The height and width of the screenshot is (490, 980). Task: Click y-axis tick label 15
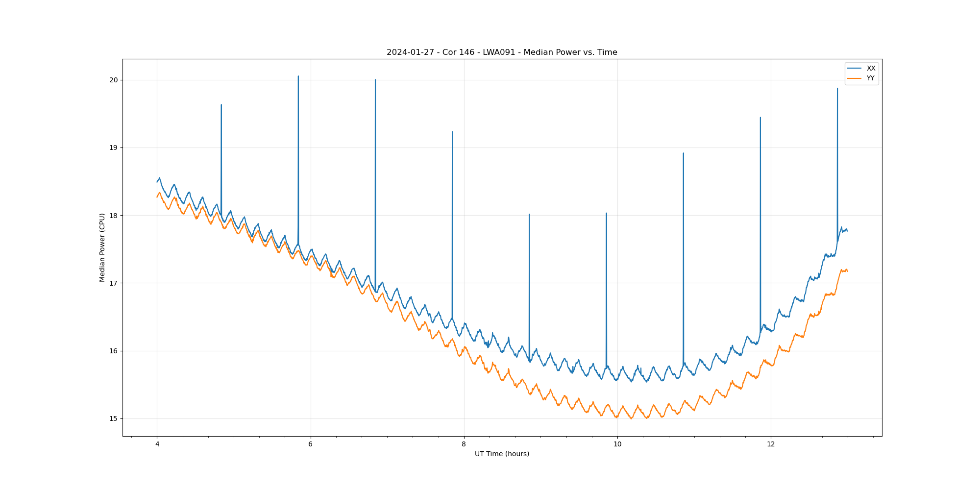click(114, 418)
